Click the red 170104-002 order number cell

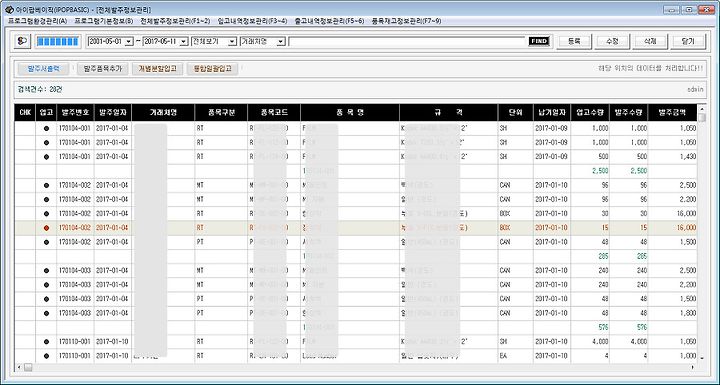point(75,228)
